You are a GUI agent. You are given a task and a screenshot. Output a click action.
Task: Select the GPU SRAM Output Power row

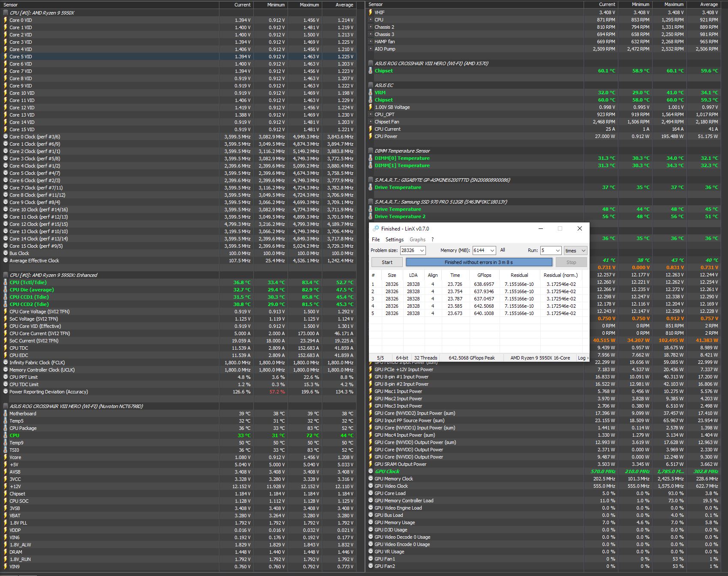coord(543,464)
